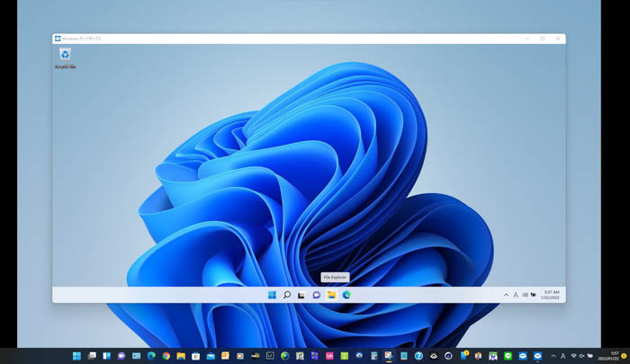Image resolution: width=630 pixels, height=364 pixels.
Task: Click the Windows Sandbox title bar icon
Action: (58, 39)
